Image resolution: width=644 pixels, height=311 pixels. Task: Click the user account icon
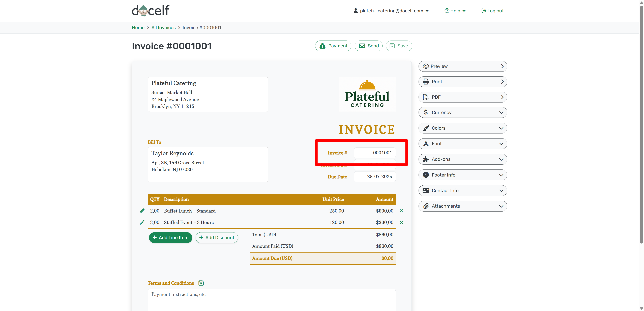coord(356,11)
